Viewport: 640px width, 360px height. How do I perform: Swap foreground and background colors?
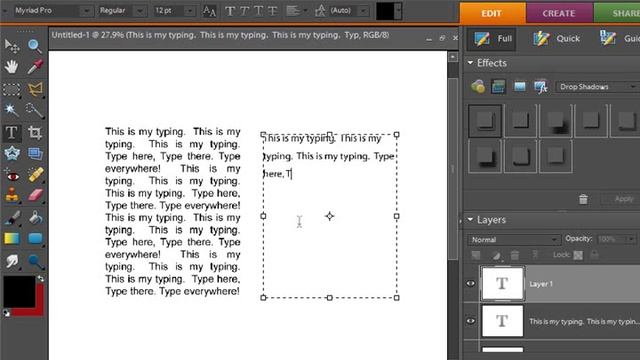40,279
